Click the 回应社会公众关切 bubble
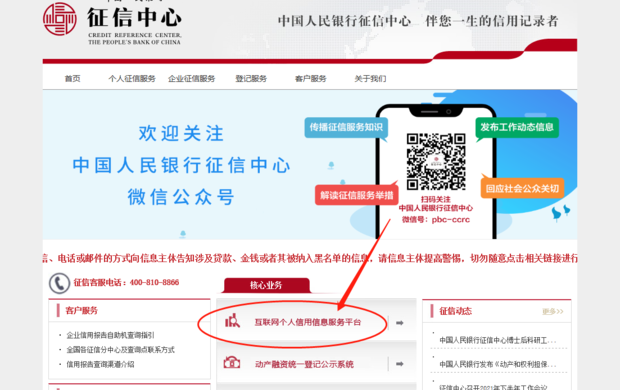 522,188
